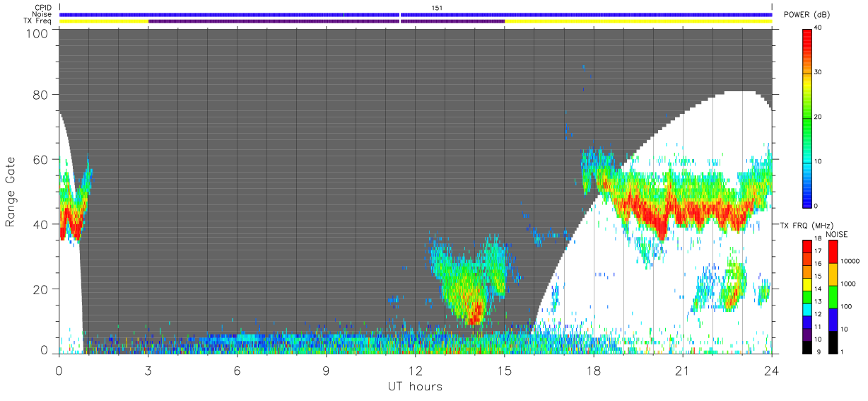Pick the blue swatch in NOISE legend
The image size is (868, 401).
click(832, 320)
